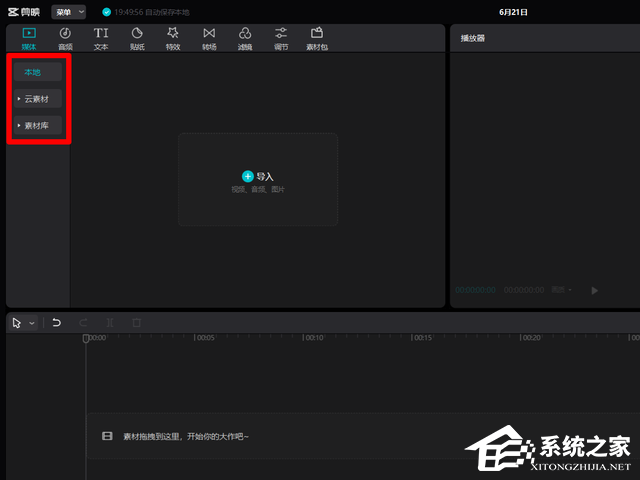Open the 特效 (Effects) panel

coord(172,38)
